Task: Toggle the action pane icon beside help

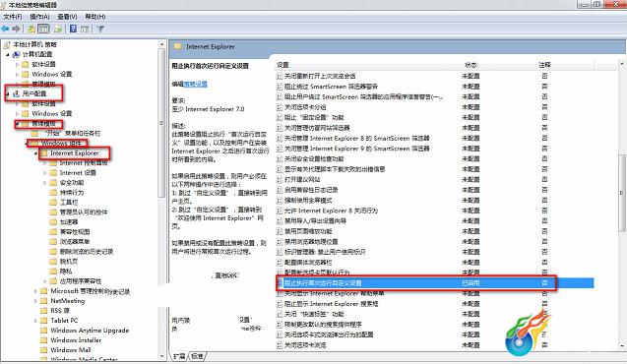Action: coord(85,29)
